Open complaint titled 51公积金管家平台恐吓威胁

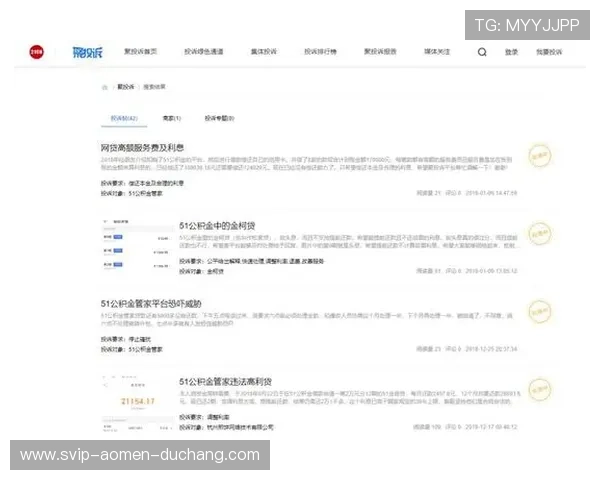coord(151,304)
